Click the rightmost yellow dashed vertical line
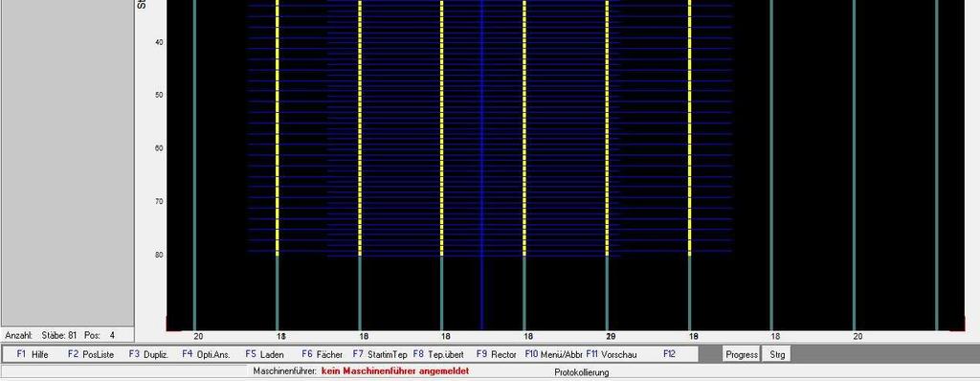 click(689, 127)
